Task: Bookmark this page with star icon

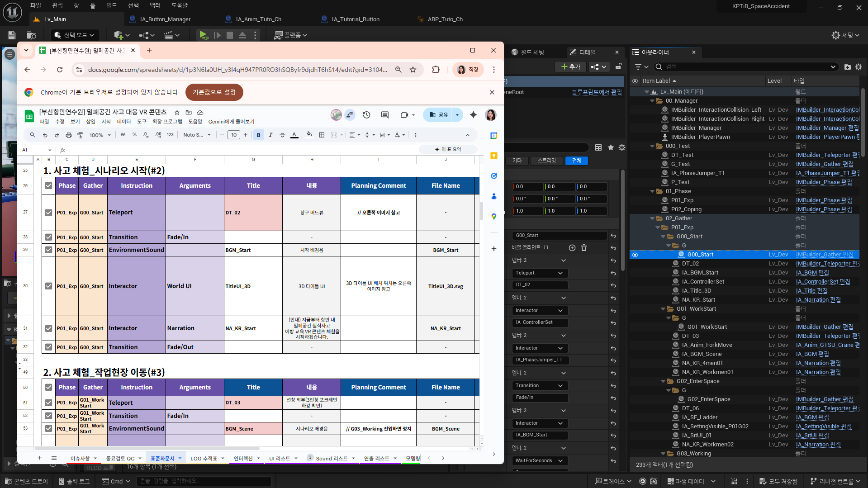Action: click(x=413, y=70)
